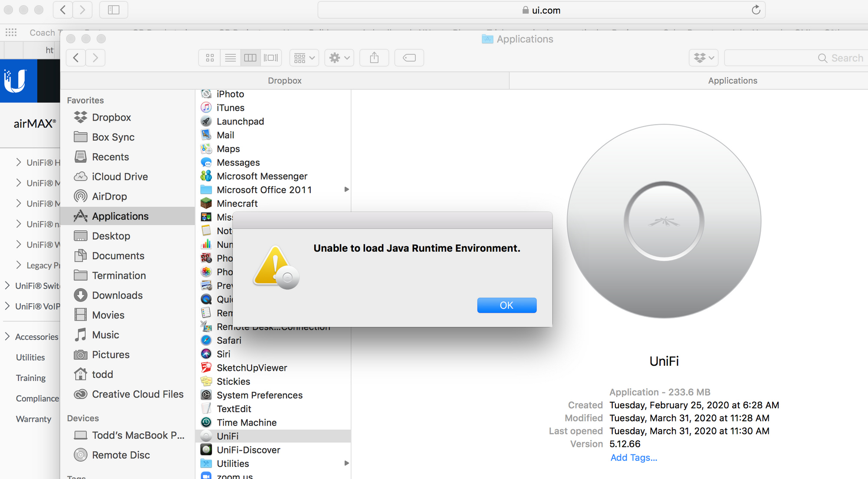868x479 pixels.
Task: Click the Share toolbar icon
Action: click(374, 58)
